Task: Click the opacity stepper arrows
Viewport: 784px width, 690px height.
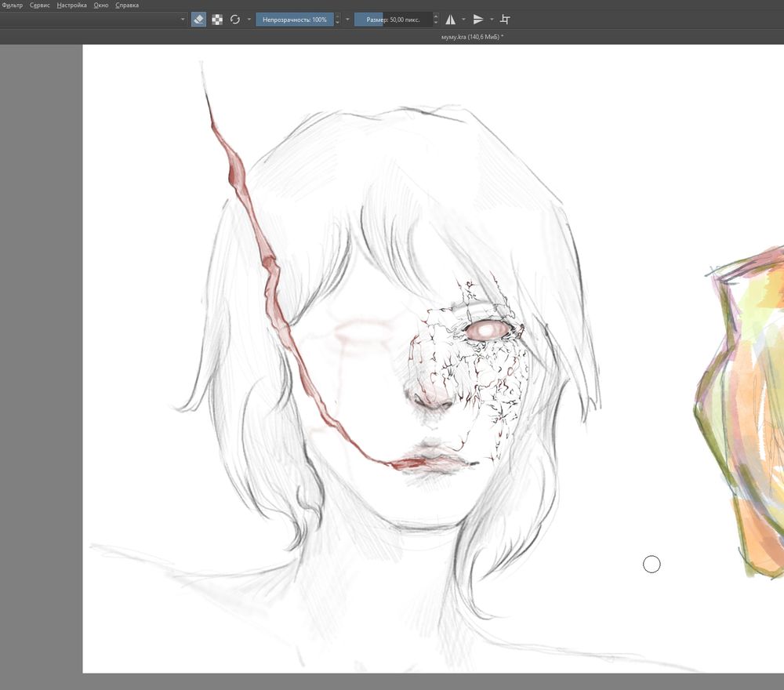Action: 337,20
